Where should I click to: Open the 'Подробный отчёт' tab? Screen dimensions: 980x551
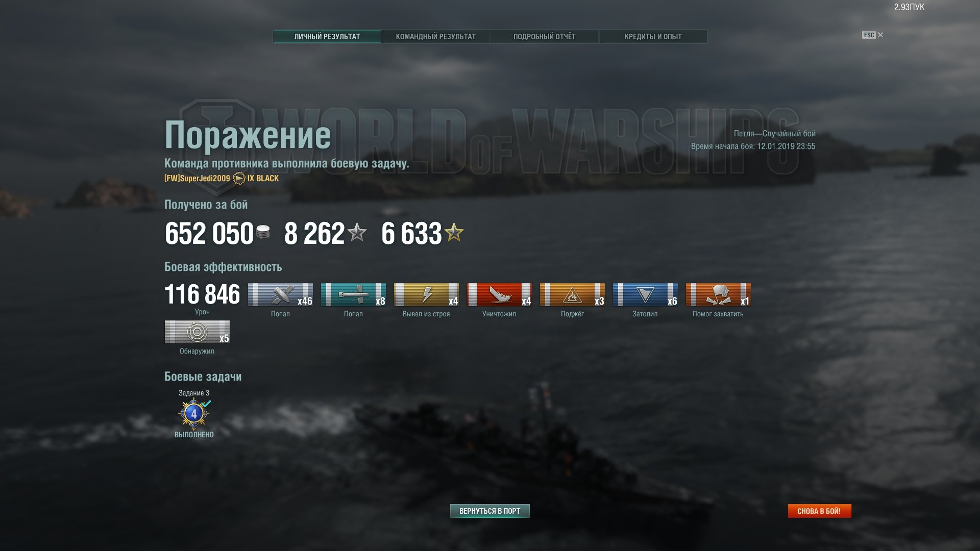click(544, 37)
